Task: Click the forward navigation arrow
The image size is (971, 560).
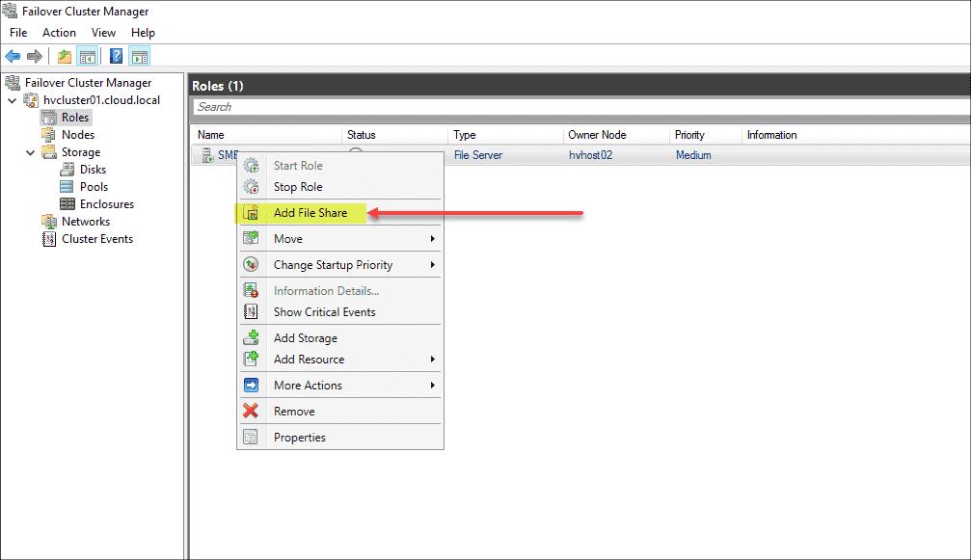Action: (36, 55)
